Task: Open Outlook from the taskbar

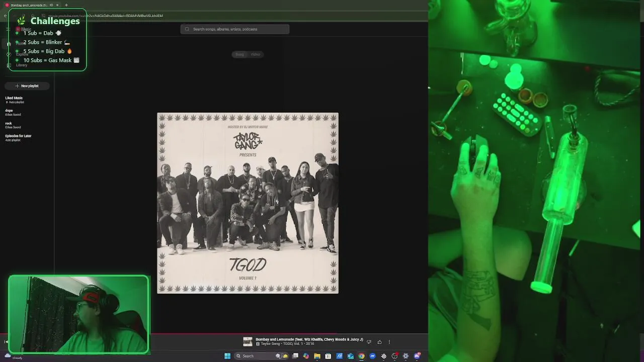Action: point(351,356)
